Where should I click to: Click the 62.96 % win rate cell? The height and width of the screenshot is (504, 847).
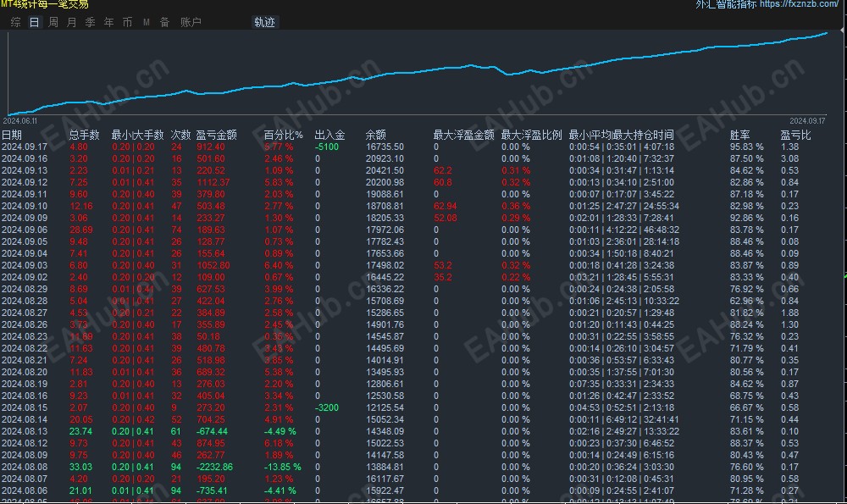746,302
